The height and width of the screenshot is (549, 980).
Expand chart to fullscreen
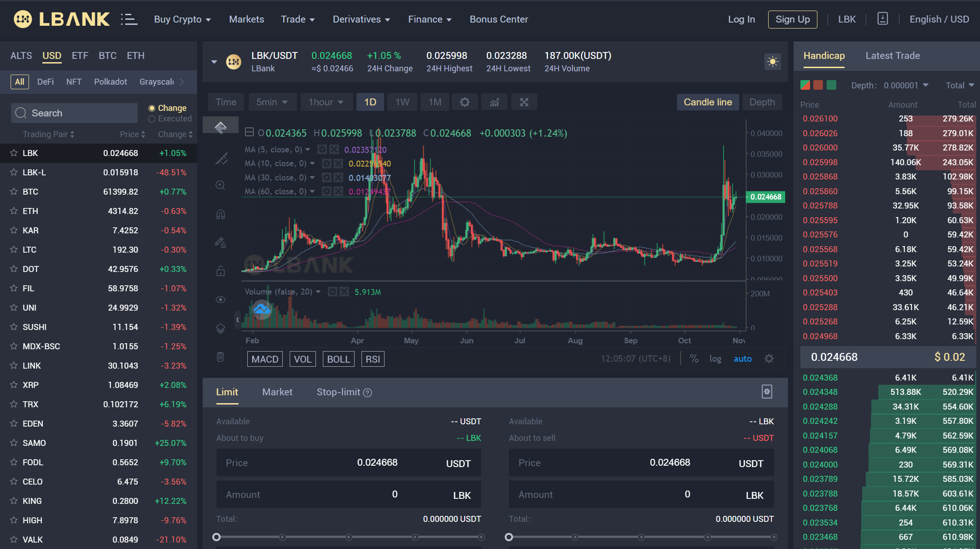tap(524, 102)
